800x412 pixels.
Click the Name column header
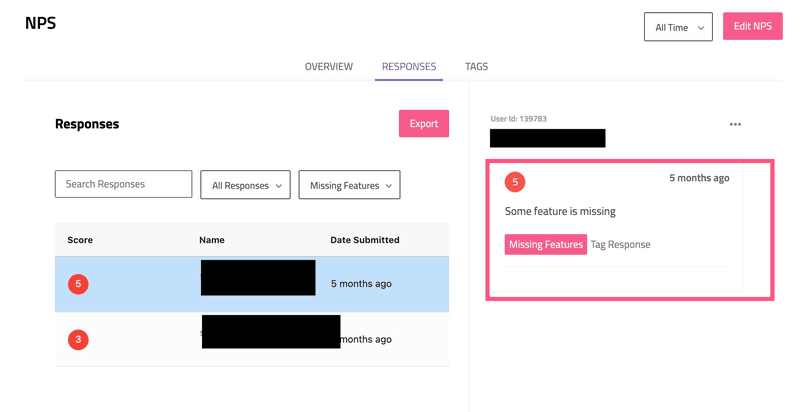(x=211, y=240)
